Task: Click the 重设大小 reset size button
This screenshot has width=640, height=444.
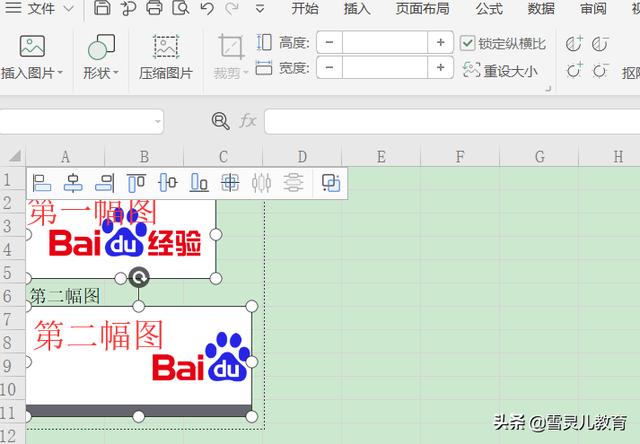Action: (x=500, y=71)
